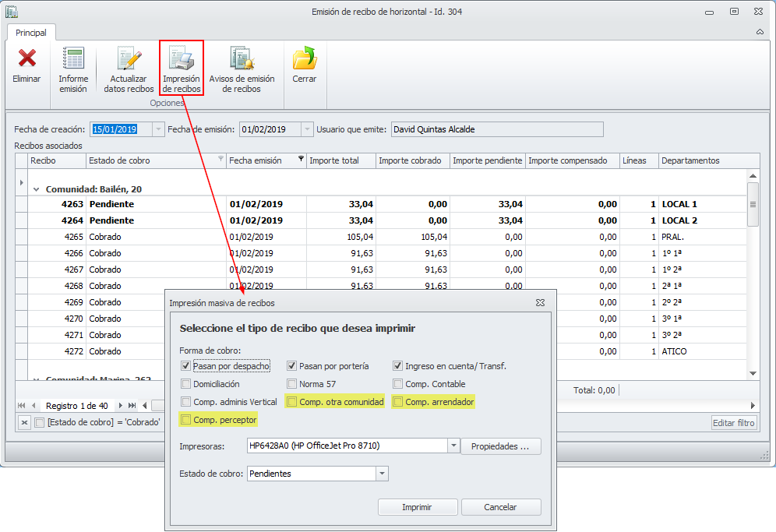Toggle the Norma 57 checkbox
Screen dimensions: 776x532
[x=292, y=384]
